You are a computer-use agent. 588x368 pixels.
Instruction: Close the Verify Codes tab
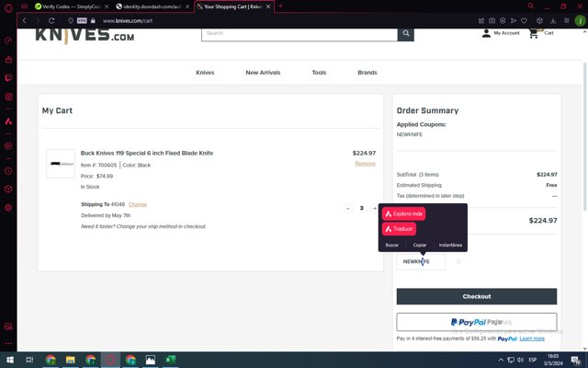107,6
